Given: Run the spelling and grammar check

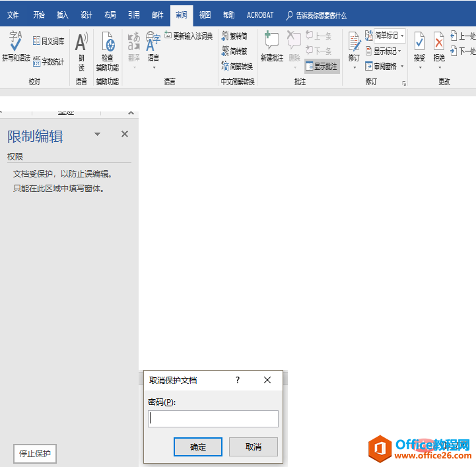Looking at the screenshot, I should [16, 46].
